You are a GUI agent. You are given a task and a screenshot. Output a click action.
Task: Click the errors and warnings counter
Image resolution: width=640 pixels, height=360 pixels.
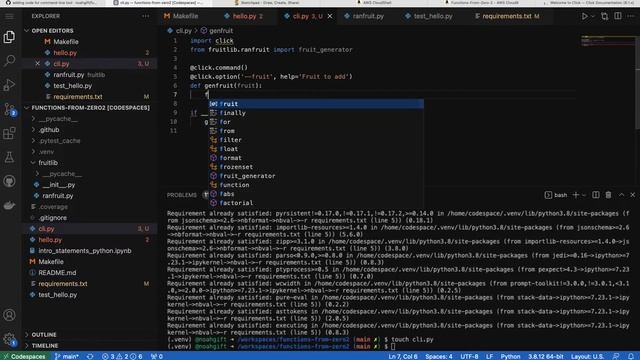[x=122, y=356]
